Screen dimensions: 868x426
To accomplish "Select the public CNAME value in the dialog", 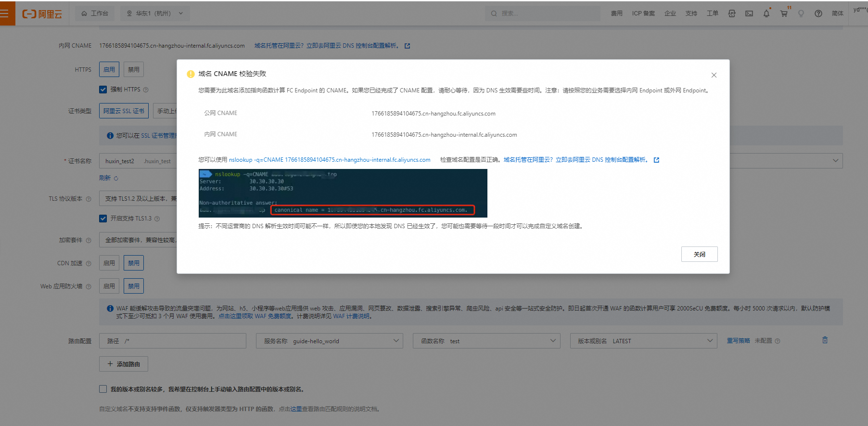I will 434,114.
